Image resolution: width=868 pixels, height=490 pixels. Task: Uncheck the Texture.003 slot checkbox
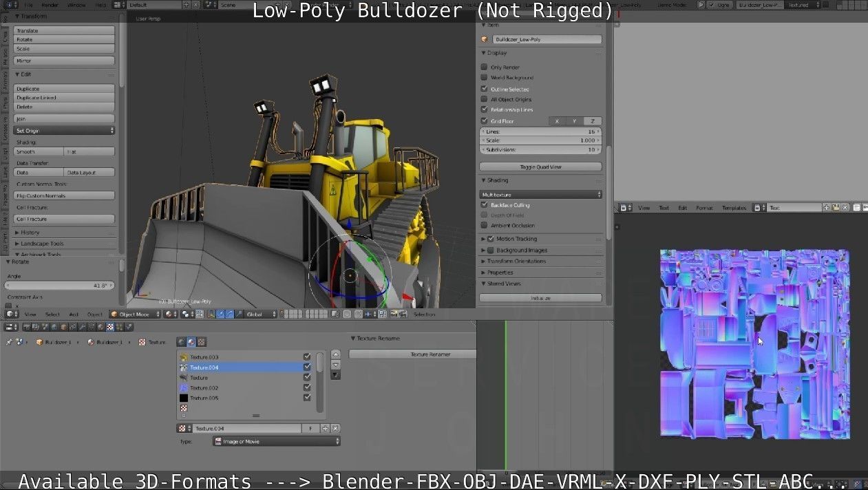[x=307, y=357]
